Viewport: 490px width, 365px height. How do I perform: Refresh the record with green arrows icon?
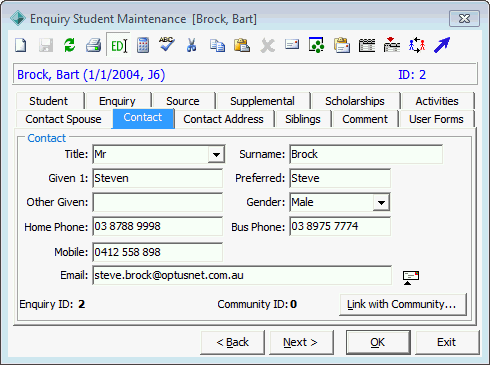pyautogui.click(x=69, y=45)
